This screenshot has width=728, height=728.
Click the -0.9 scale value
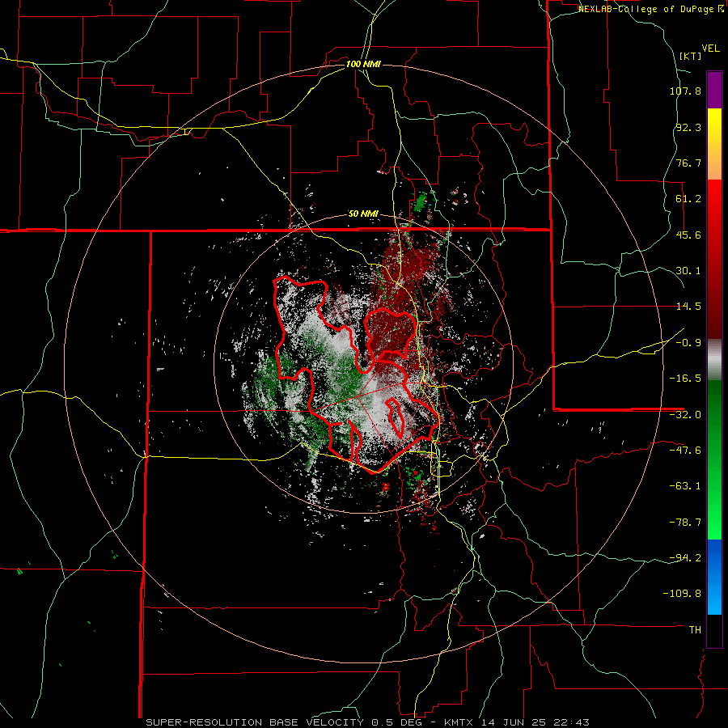click(x=688, y=343)
